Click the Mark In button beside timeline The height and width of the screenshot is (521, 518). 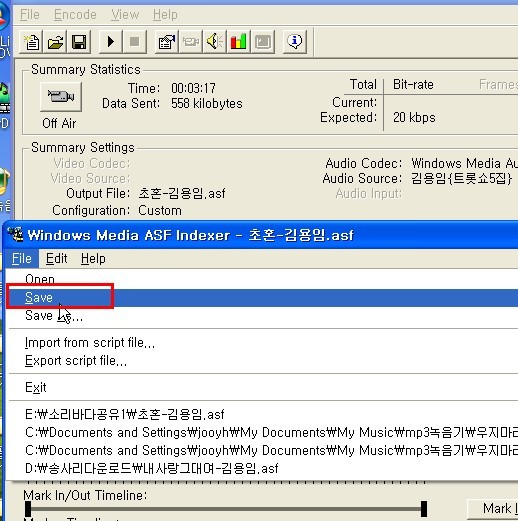tap(494, 509)
